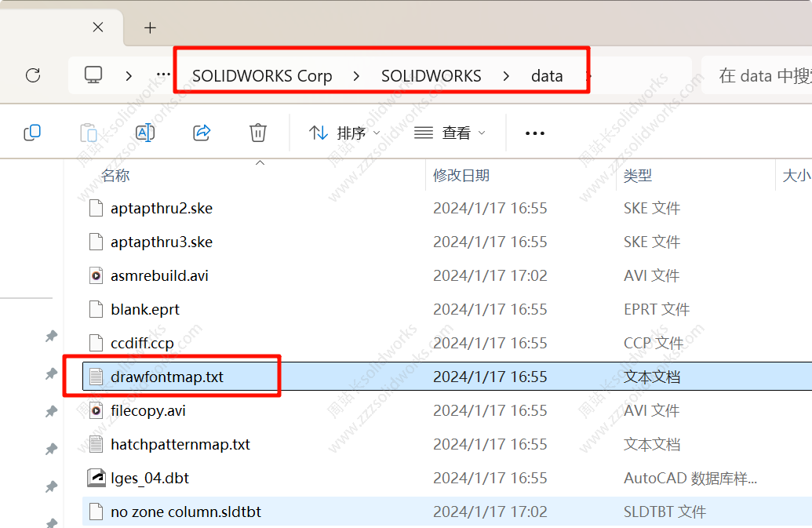Screen dimensions: 812x528
Task: Open the 查看 view dropdown
Action: [x=450, y=133]
